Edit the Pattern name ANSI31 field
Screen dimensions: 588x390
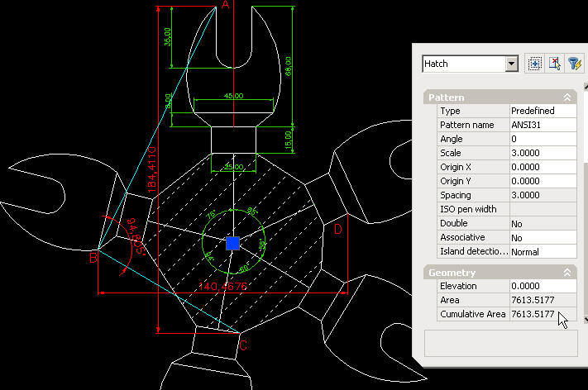point(543,125)
